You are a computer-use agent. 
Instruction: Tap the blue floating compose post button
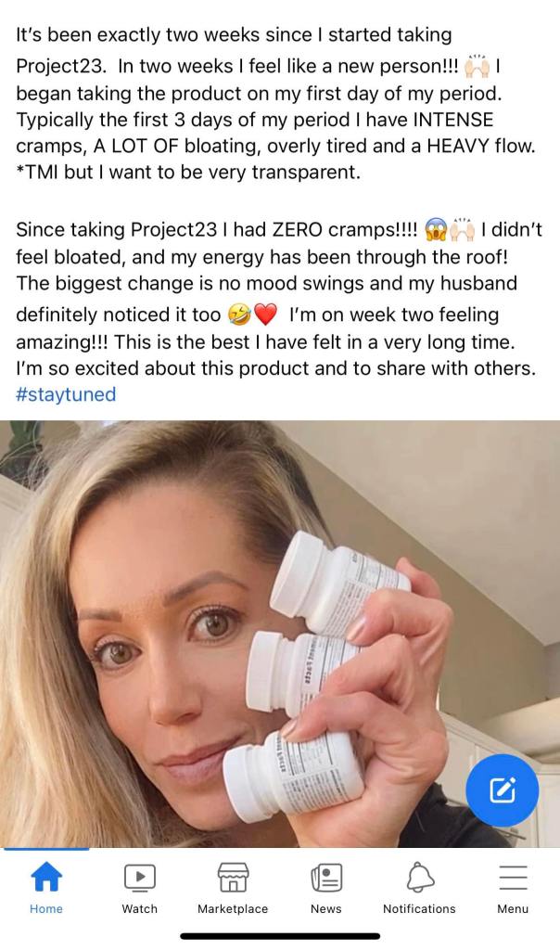(x=502, y=790)
